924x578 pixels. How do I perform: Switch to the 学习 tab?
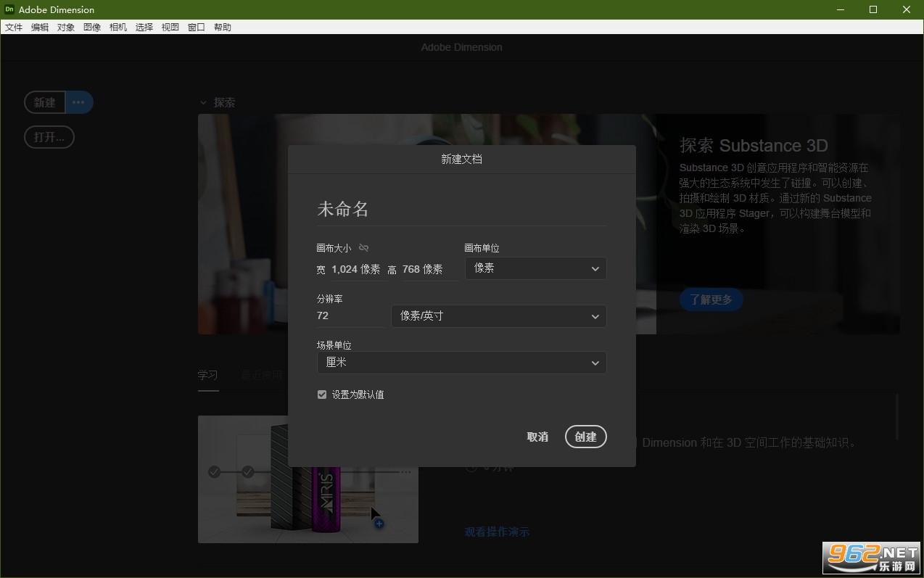pyautogui.click(x=208, y=375)
